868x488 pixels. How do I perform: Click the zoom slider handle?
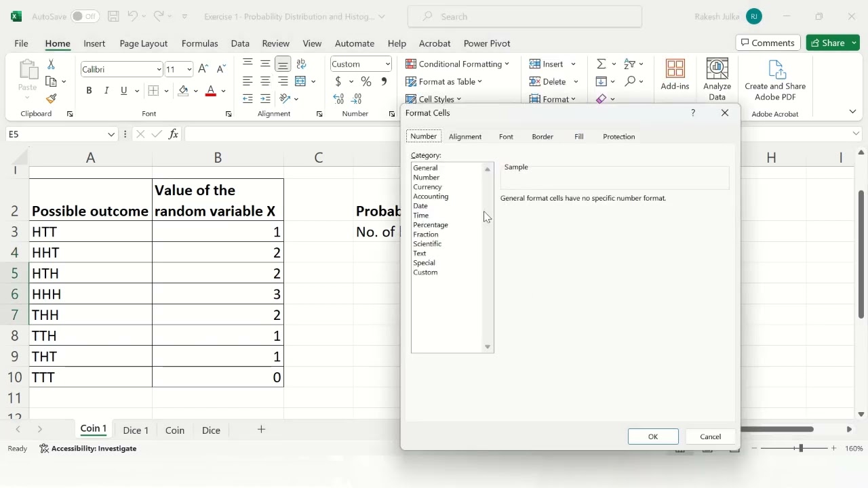(x=801, y=449)
